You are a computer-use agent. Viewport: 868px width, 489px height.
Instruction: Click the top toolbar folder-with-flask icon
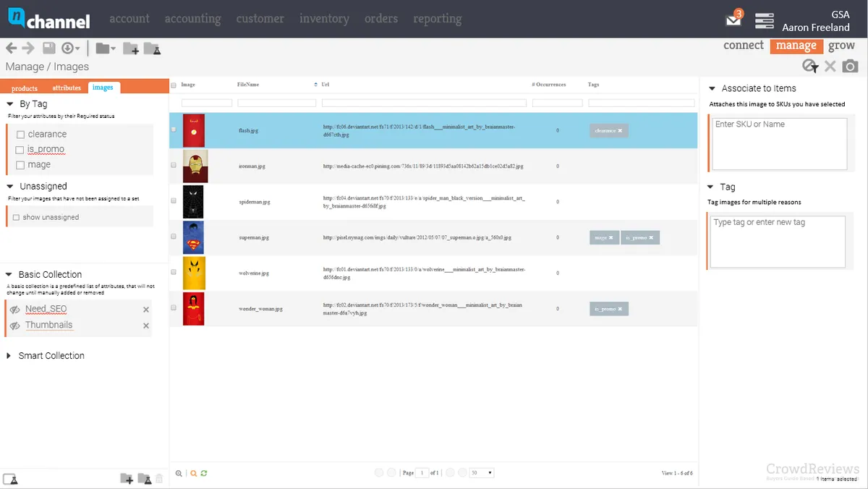tap(152, 48)
